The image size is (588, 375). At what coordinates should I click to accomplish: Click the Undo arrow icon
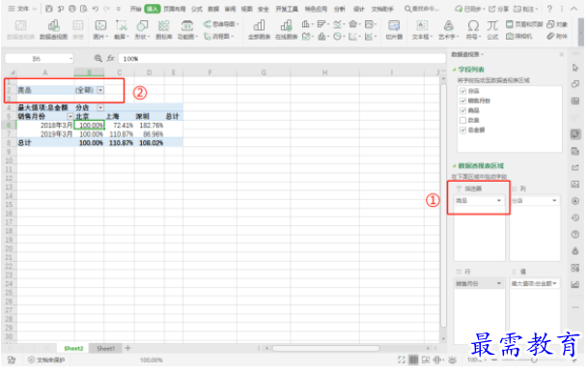pos(96,9)
